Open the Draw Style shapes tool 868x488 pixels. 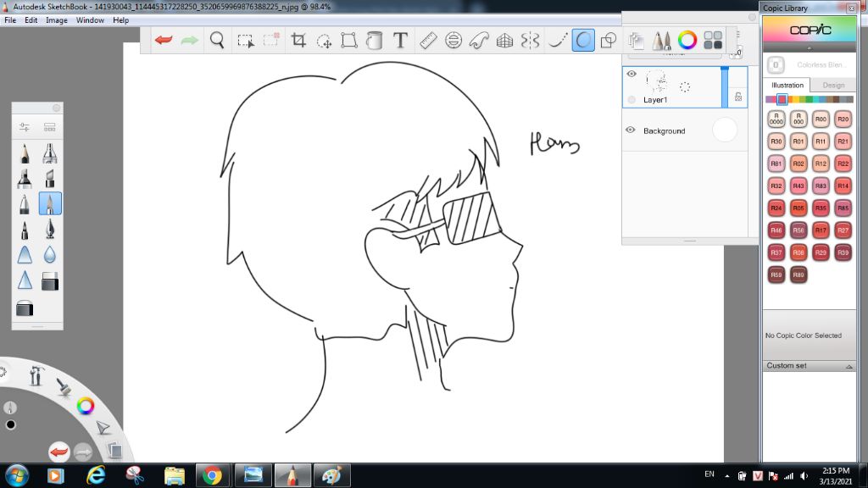[x=609, y=41]
